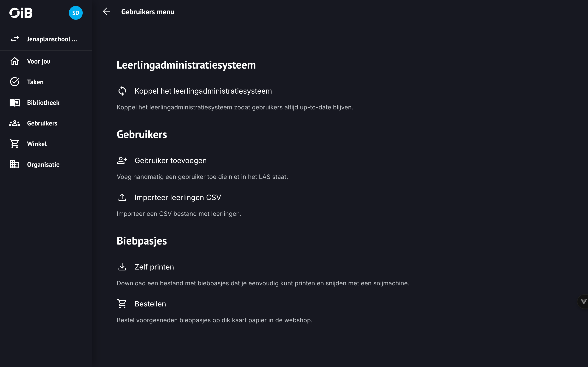Open the Jenaplanschool organisation switcher
The height and width of the screenshot is (367, 588).
52,39
